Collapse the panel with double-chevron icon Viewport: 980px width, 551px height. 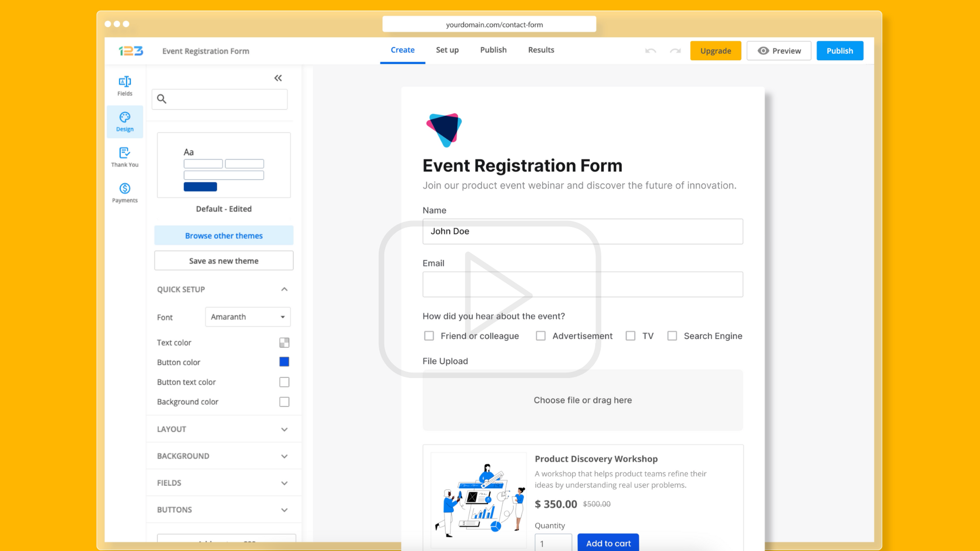(278, 78)
